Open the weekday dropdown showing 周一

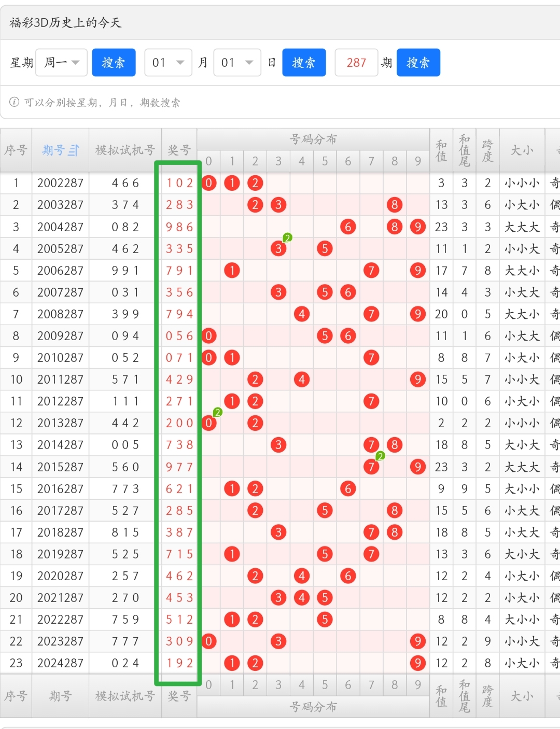tap(61, 63)
